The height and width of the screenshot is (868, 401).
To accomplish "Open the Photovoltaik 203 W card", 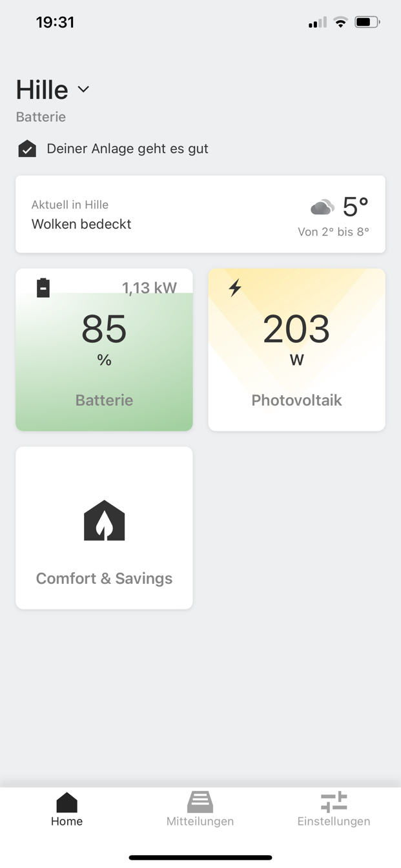I will tap(296, 349).
